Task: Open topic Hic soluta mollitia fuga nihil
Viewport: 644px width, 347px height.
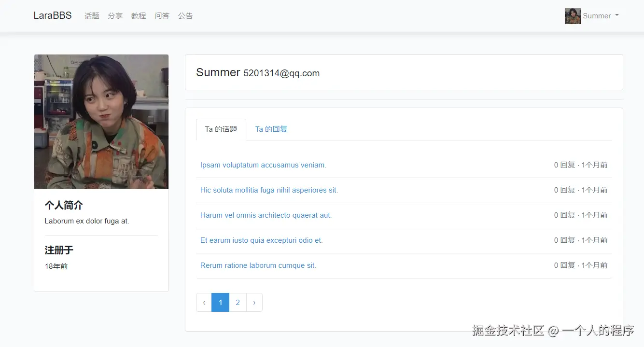Action: 269,190
